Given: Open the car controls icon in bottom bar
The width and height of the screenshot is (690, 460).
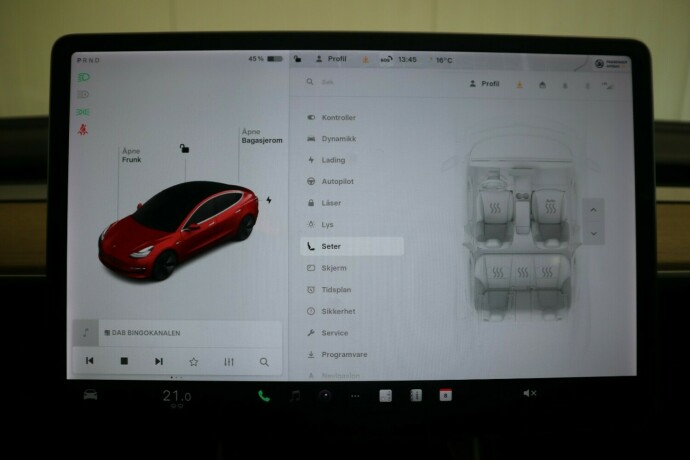Looking at the screenshot, I should click(x=90, y=395).
